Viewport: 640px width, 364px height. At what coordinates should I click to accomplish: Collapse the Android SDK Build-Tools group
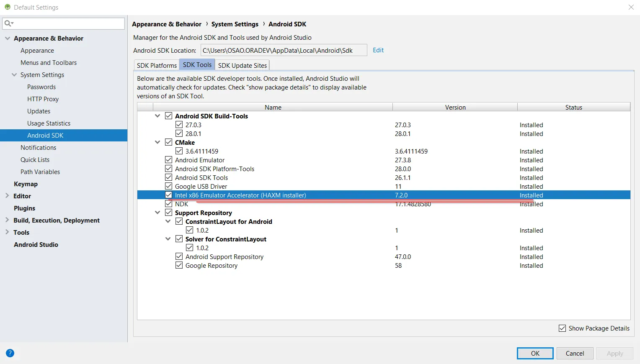[157, 116]
